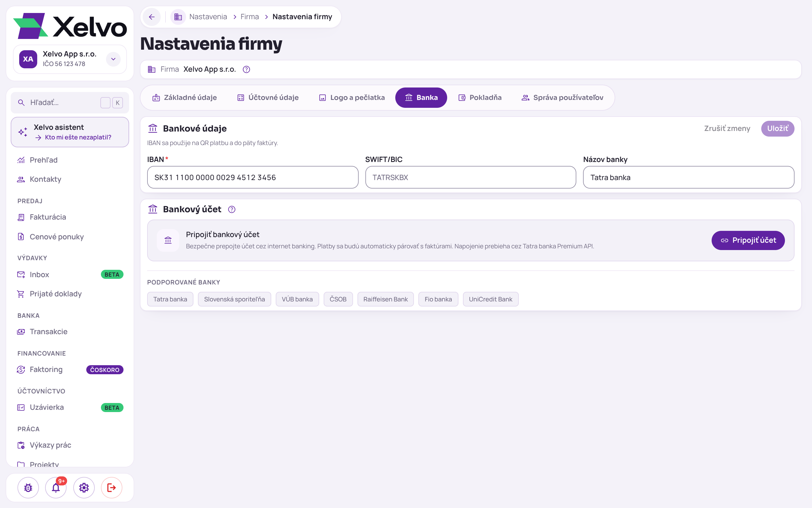
Task: Open the Správa používateľov tab
Action: pos(562,97)
